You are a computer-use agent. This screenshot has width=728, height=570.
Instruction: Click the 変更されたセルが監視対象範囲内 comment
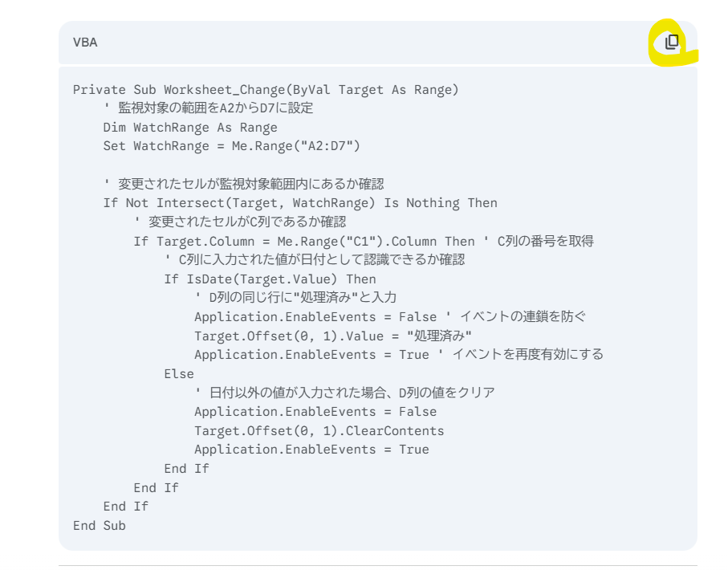point(244,184)
